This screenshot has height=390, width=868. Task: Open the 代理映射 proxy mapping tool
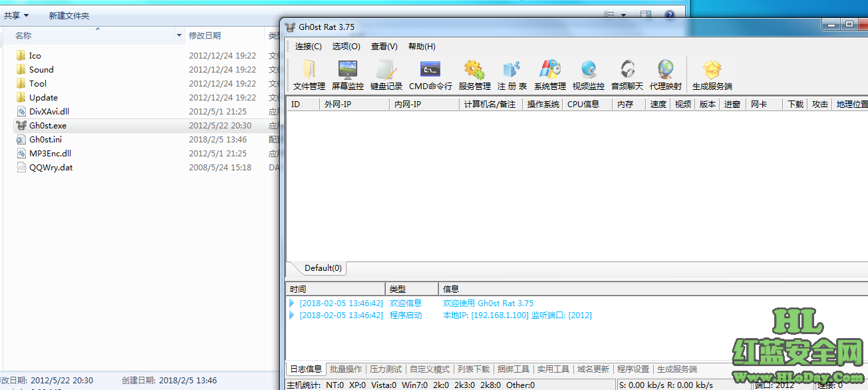(666, 75)
